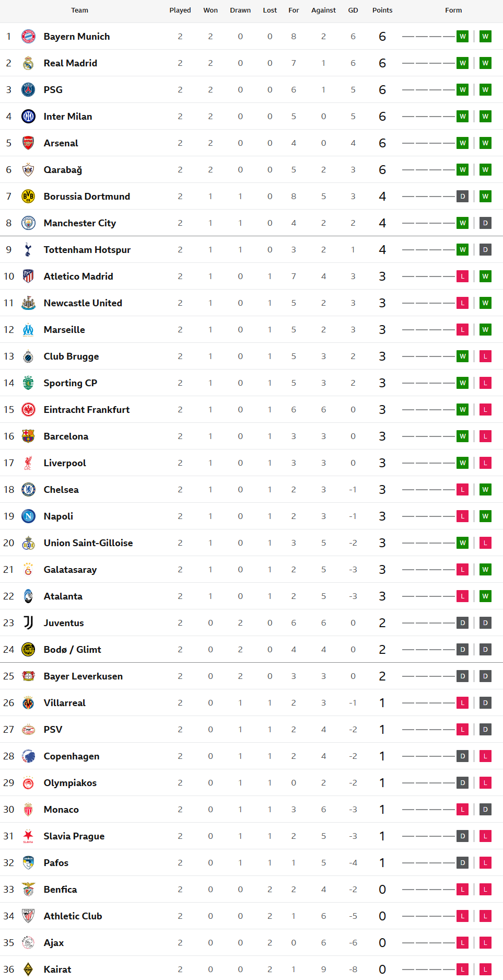Click the Inter Milan club logo
The image size is (503, 980).
point(28,117)
